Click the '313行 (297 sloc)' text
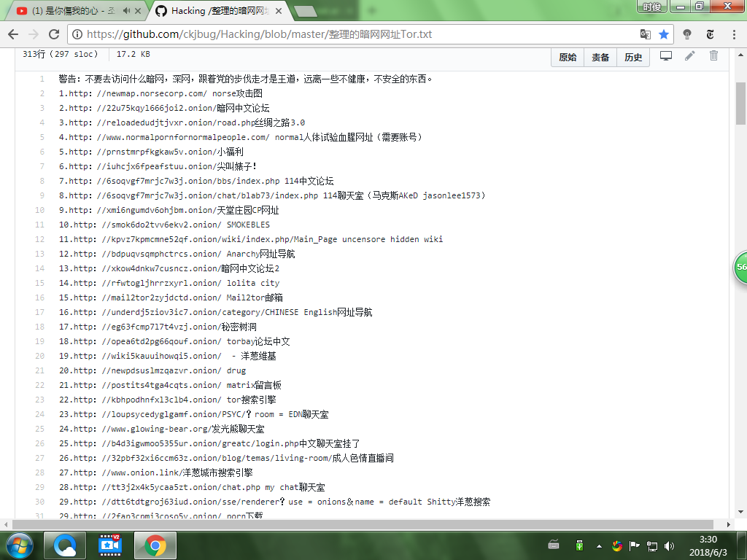Viewport: 747px width, 560px height. tap(60, 54)
